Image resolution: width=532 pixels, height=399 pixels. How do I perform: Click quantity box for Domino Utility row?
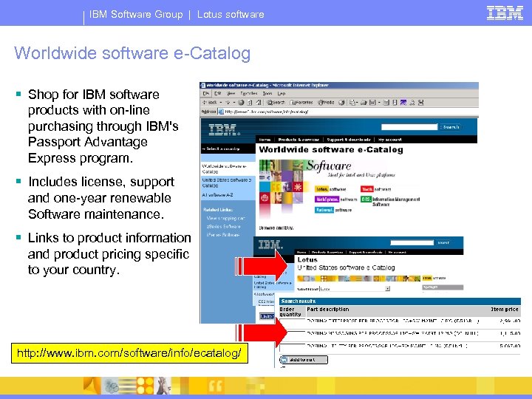(293, 347)
